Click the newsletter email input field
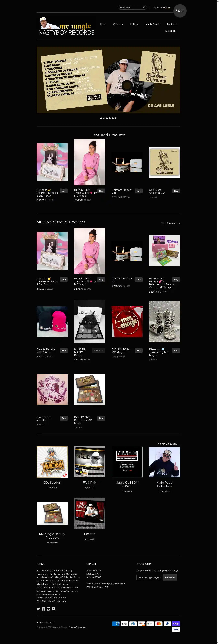Screen dimensions: 219x644 click(149, 578)
